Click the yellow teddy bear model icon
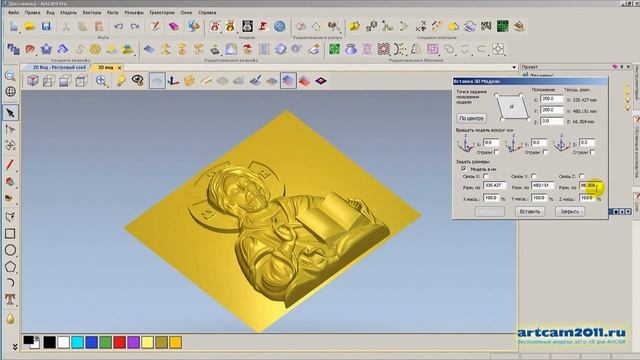This screenshot has width=640, height=360. (x=230, y=27)
